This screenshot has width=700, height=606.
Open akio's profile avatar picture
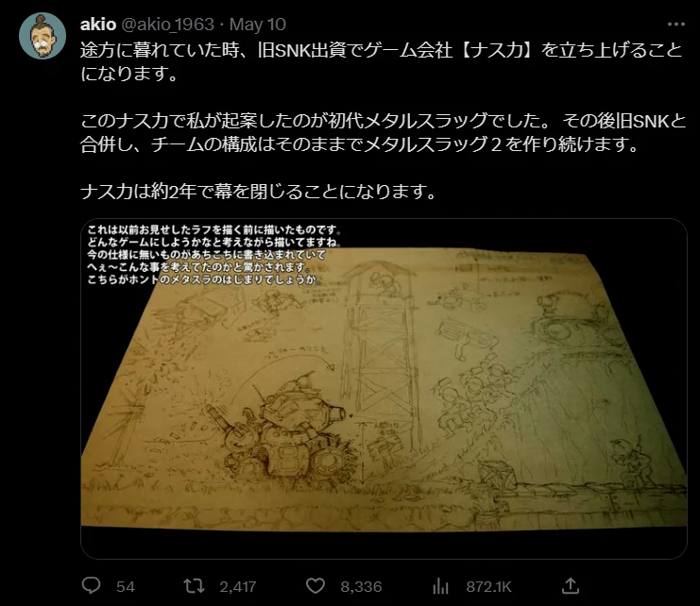[43, 36]
